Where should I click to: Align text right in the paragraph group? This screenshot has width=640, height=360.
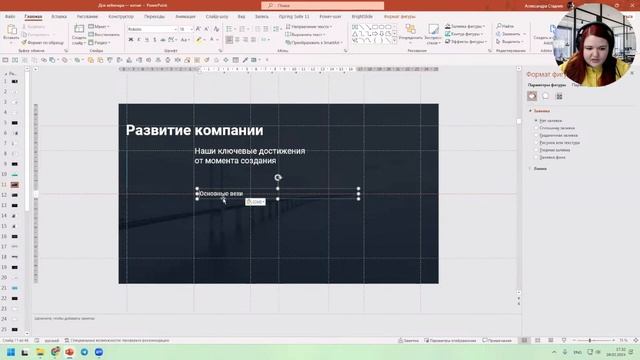pyautogui.click(x=245, y=40)
